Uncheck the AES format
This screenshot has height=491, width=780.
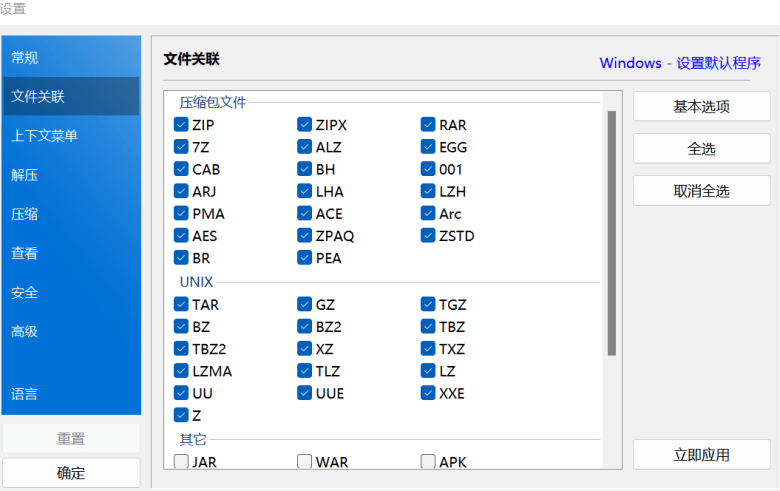pos(181,235)
